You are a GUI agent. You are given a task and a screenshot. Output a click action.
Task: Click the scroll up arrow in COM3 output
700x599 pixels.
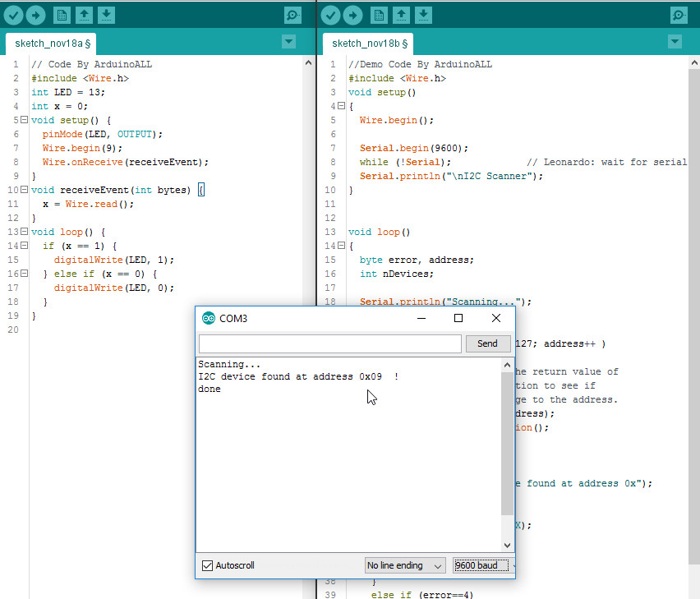point(507,365)
